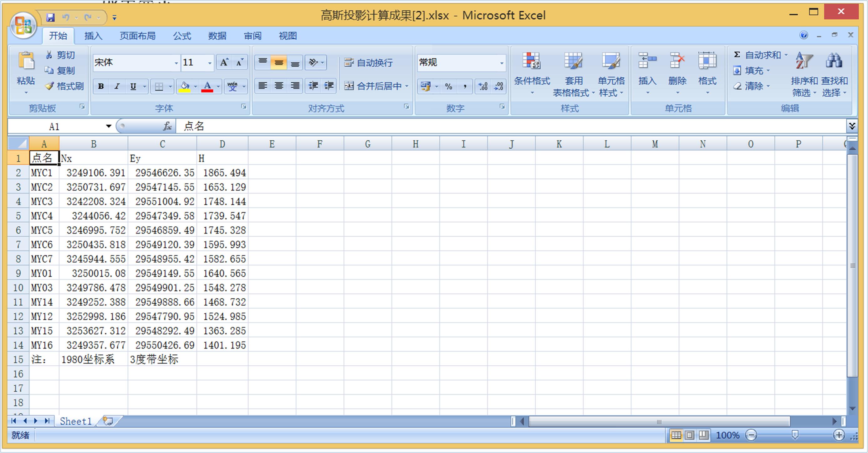Toggle bold formatting
The width and height of the screenshot is (868, 453).
point(101,86)
